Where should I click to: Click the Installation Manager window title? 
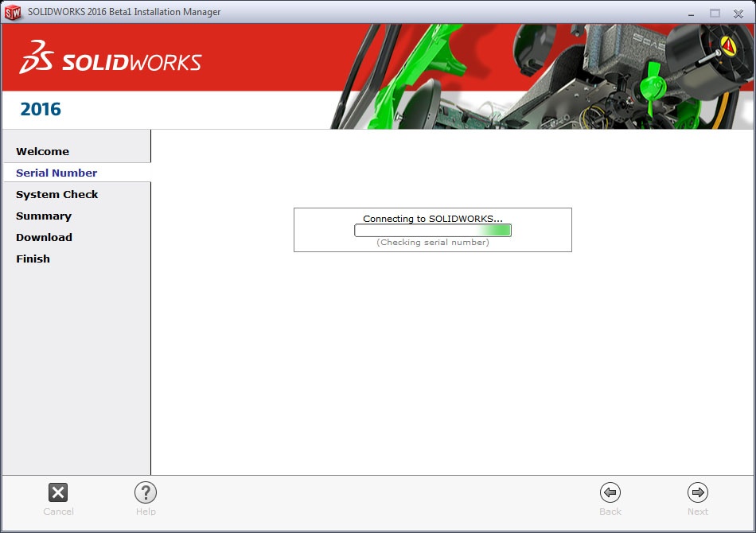pos(124,12)
